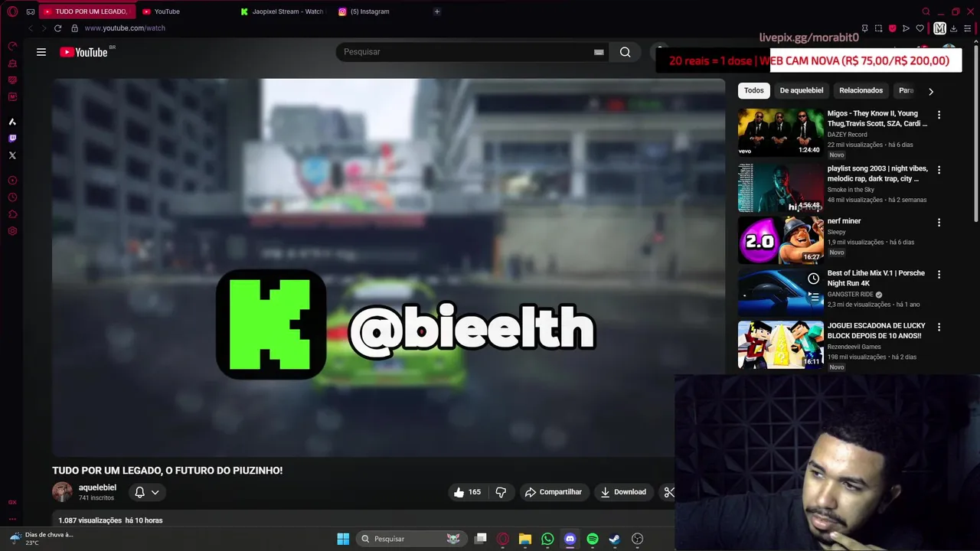
Task: Open Migos They Know II video title
Action: [877, 118]
